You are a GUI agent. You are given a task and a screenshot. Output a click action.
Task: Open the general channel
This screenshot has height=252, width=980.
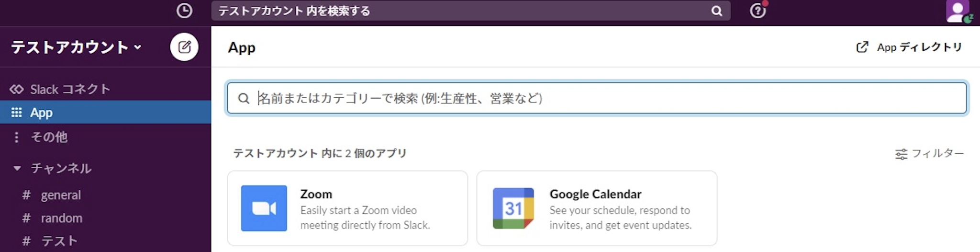tap(61, 195)
